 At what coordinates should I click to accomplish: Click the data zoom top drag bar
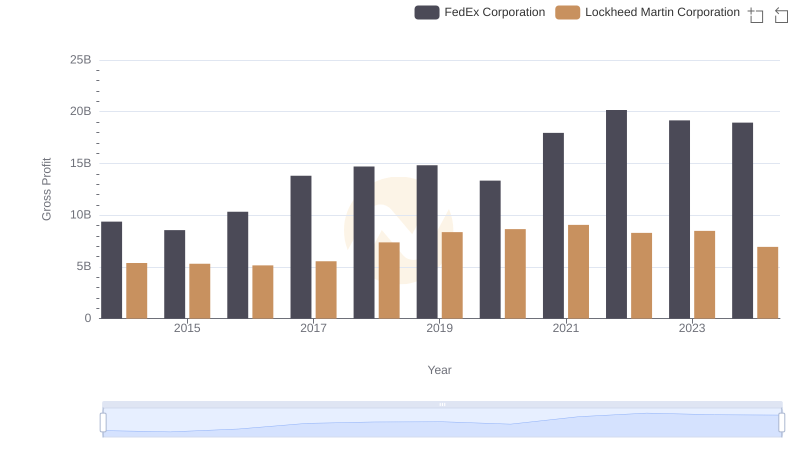point(442,404)
